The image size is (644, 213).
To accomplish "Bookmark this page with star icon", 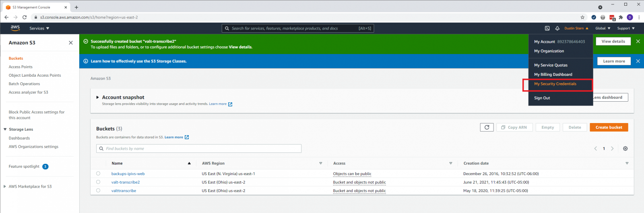I will coord(582,17).
